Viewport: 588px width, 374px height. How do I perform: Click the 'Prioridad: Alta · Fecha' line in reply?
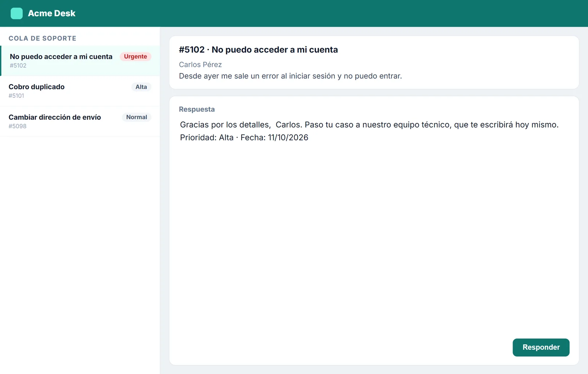244,137
